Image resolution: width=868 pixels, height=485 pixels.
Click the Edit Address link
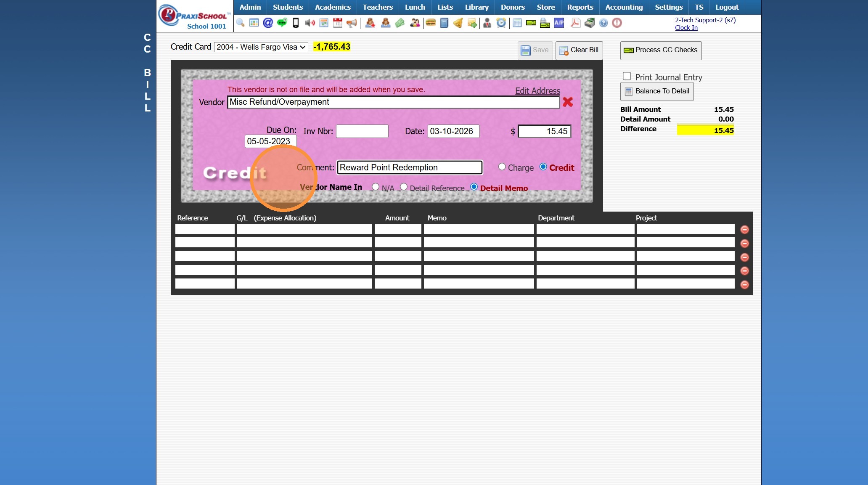[x=537, y=91]
